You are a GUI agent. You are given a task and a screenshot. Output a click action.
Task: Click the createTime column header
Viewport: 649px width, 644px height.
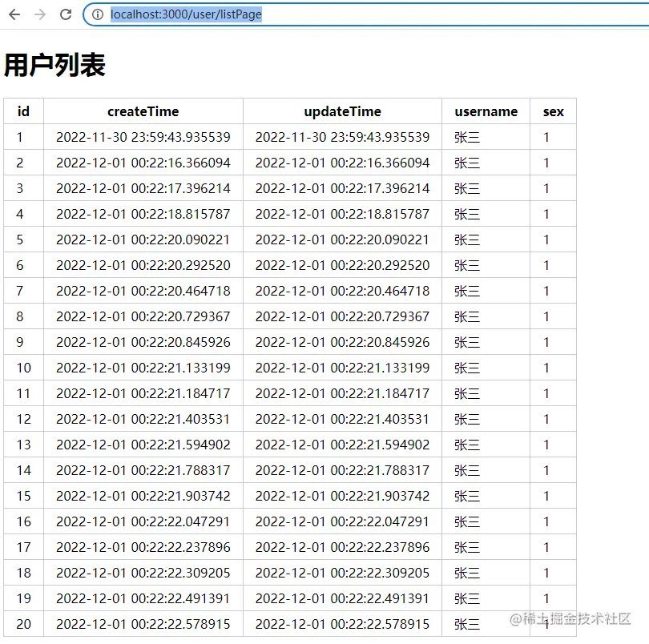tap(143, 111)
